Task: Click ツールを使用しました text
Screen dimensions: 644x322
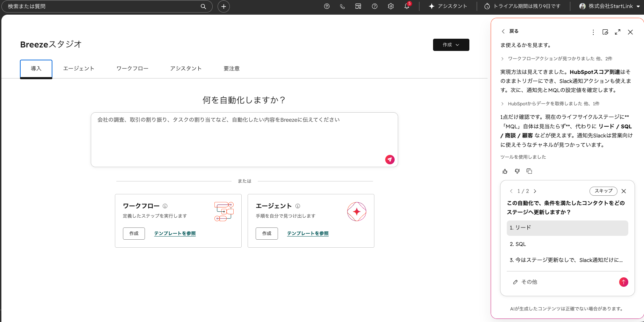Action: point(523,157)
